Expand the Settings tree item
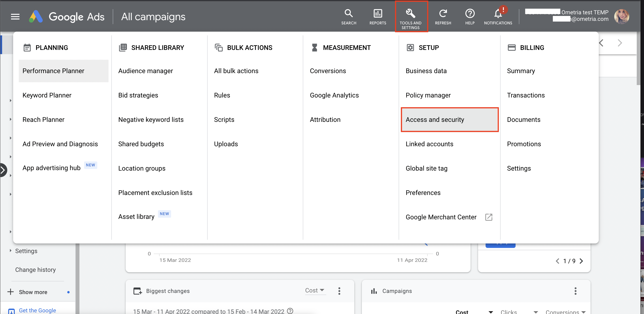644x314 pixels. [x=11, y=250]
